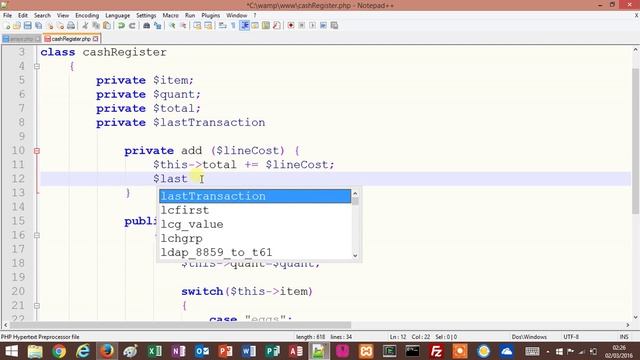This screenshot has width=640, height=360.
Task: Click Run Macro Multiple Times icon
Action: point(323,25)
